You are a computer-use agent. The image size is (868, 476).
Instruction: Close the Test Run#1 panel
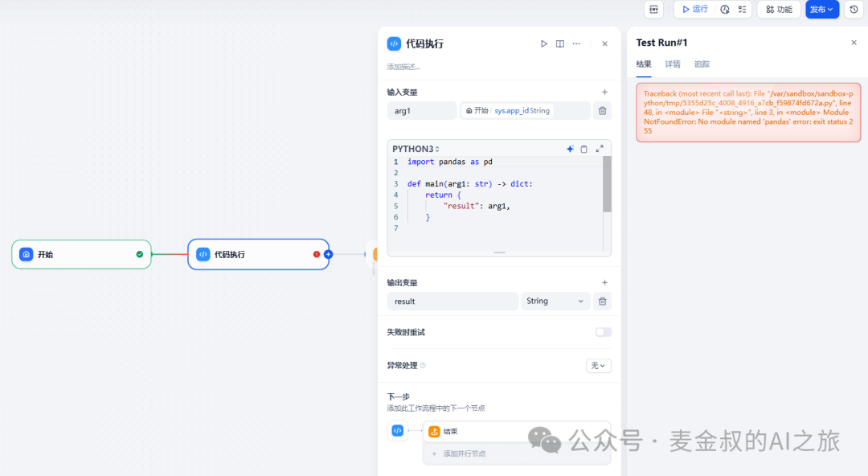854,43
